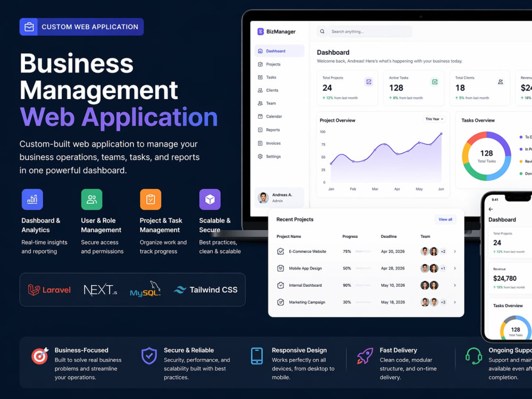
Task: Click the Project Name column header
Action: pyautogui.click(x=289, y=237)
